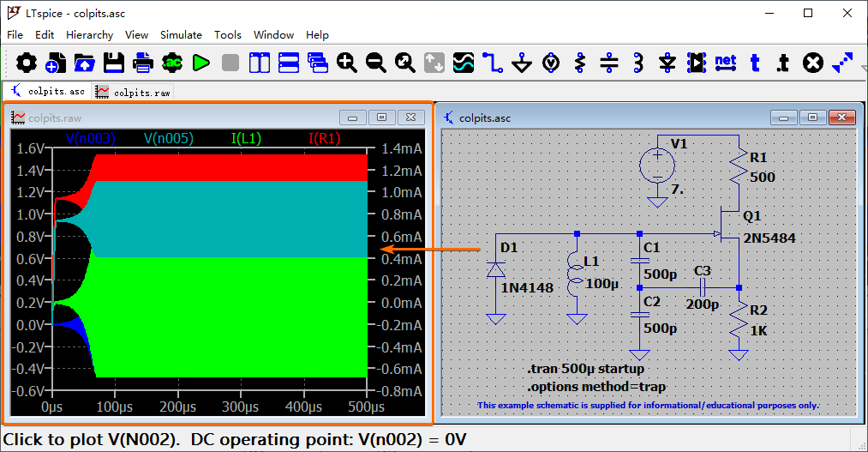
Task: Click the I(L1) trace label
Action: tap(246, 138)
